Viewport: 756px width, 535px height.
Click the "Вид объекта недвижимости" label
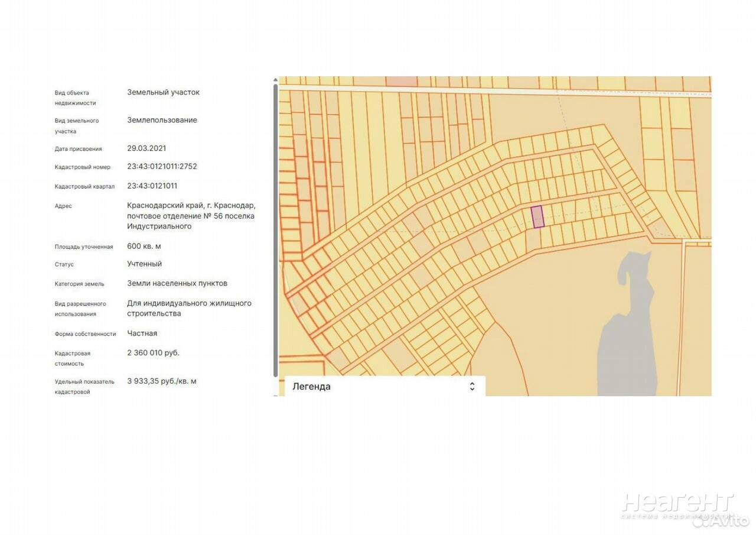(76, 98)
